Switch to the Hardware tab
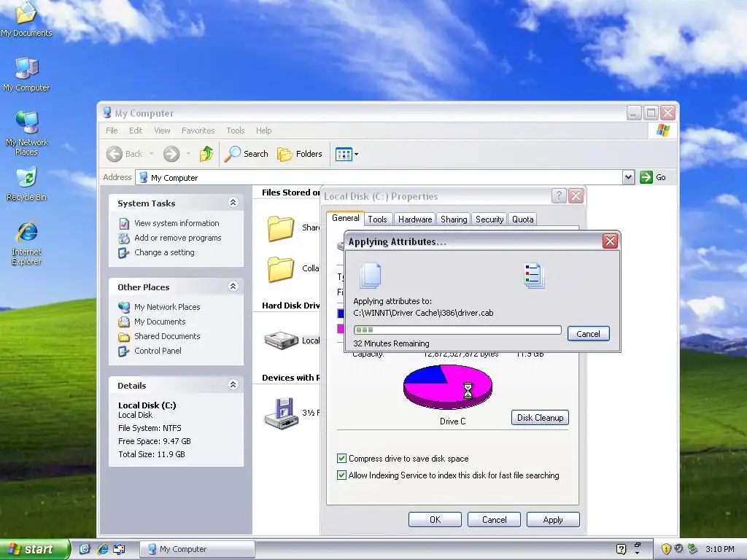The image size is (747, 560). (415, 219)
